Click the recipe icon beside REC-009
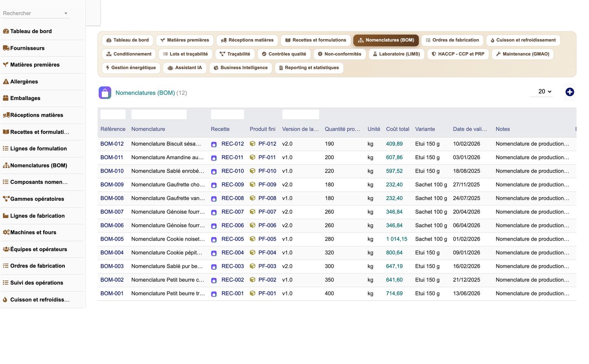589x364 pixels. (214, 185)
